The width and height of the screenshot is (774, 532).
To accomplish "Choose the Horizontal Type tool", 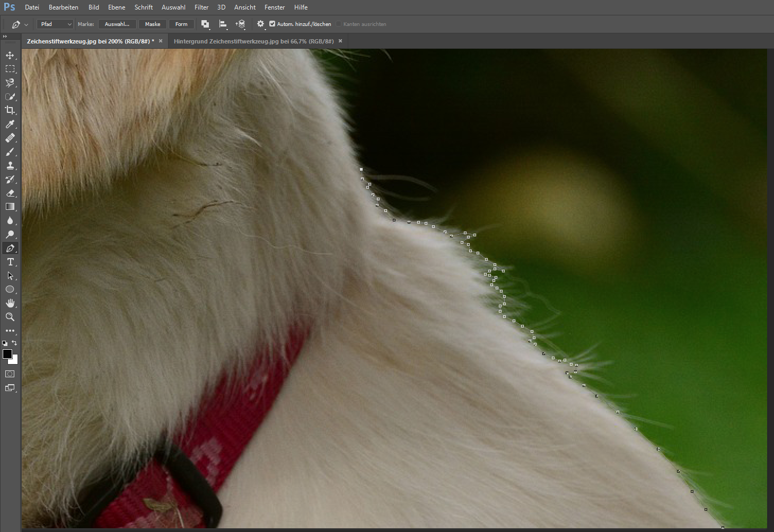I will coord(10,262).
